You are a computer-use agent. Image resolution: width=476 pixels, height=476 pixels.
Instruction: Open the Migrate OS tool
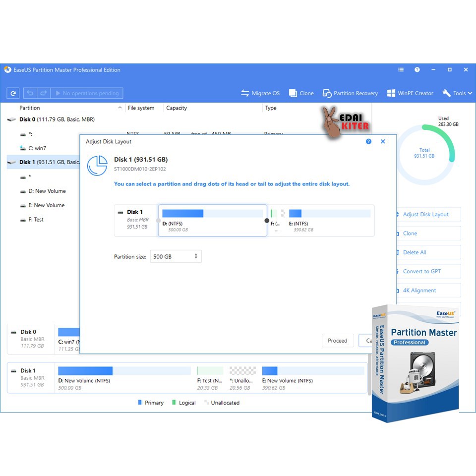point(260,93)
